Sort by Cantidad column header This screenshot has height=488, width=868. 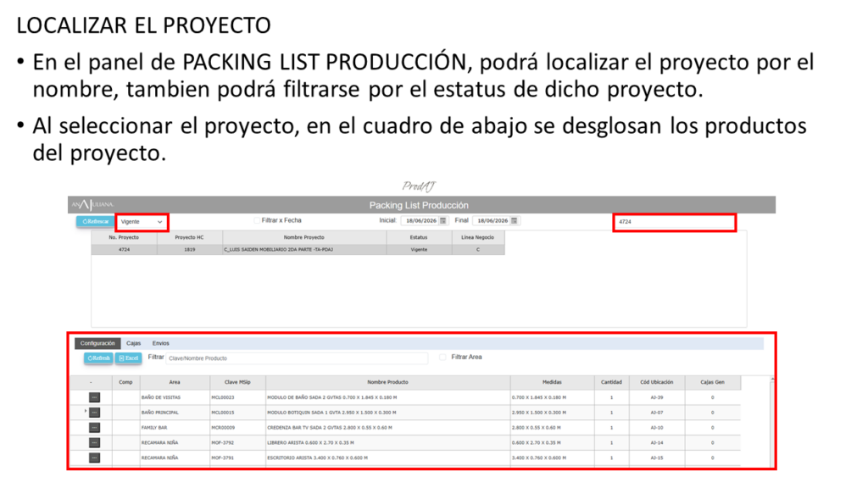[611, 382]
